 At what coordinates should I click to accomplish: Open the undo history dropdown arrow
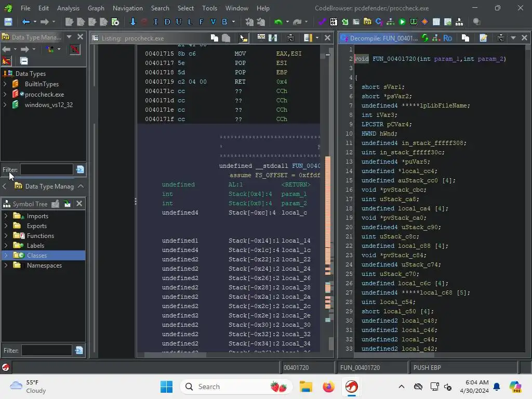(287, 22)
